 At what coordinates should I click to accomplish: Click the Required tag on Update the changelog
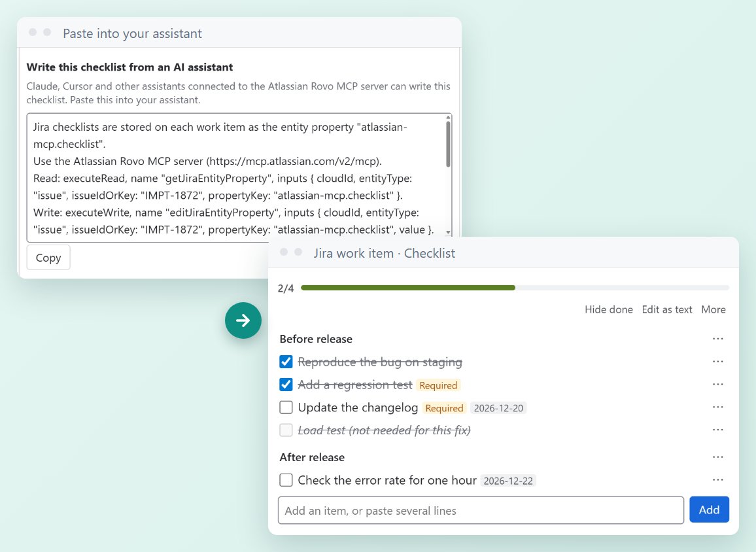coord(444,408)
